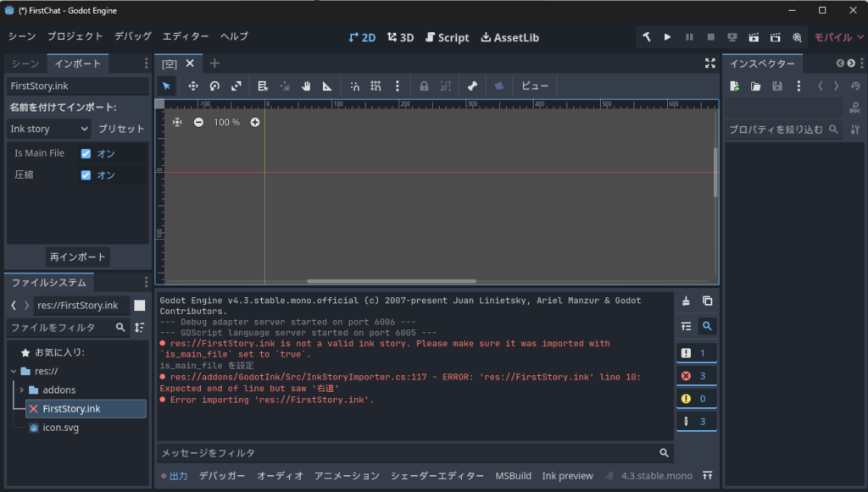Open the Ink story importer dropdown
This screenshot has height=492, width=868.
click(49, 129)
